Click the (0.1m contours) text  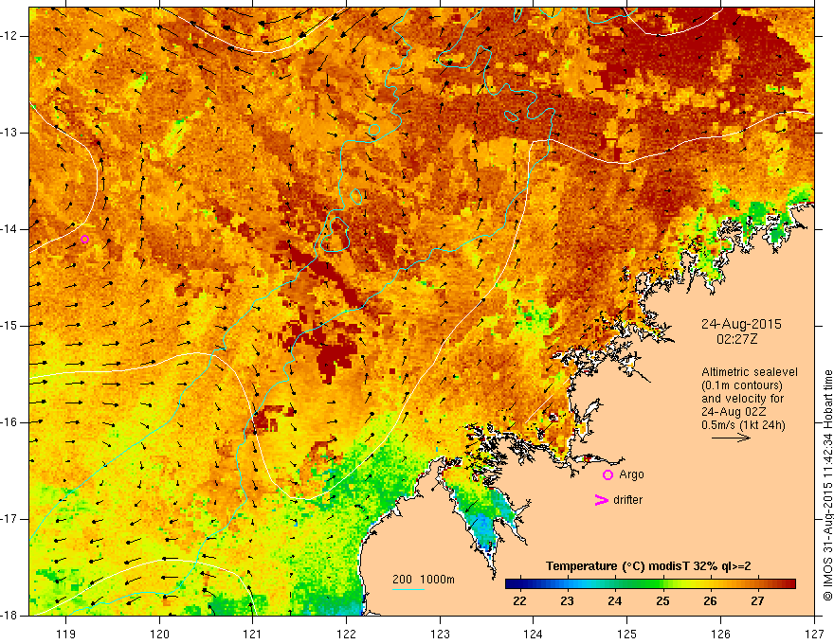pos(741,385)
